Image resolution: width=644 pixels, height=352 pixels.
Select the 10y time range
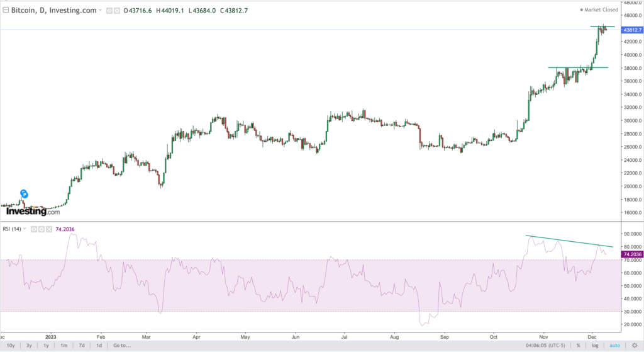tap(11, 345)
